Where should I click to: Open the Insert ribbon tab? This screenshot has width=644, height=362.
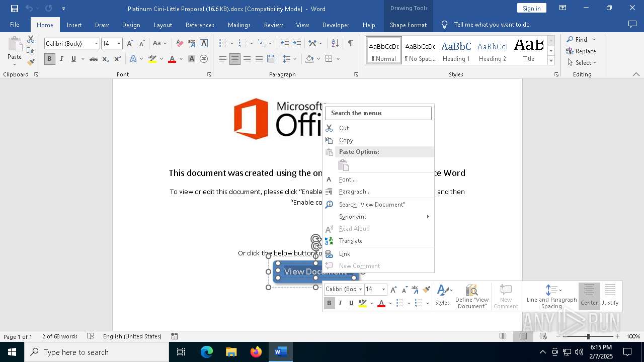tap(74, 25)
